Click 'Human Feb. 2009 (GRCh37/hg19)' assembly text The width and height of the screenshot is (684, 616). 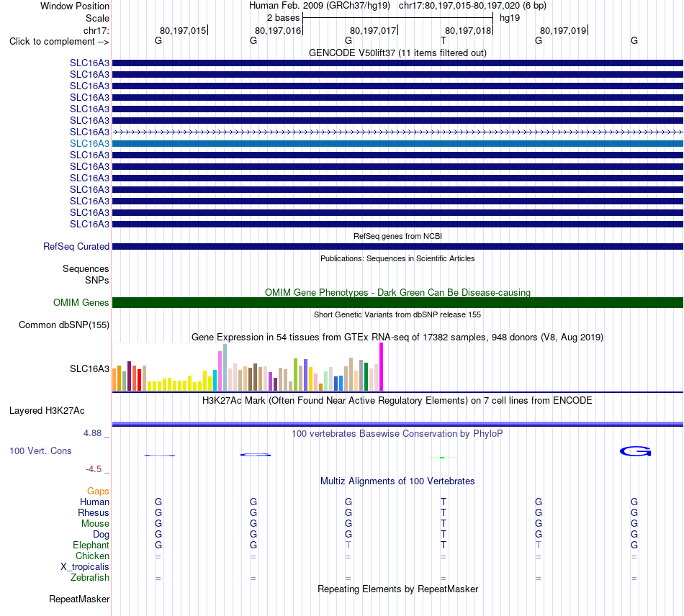tap(319, 6)
